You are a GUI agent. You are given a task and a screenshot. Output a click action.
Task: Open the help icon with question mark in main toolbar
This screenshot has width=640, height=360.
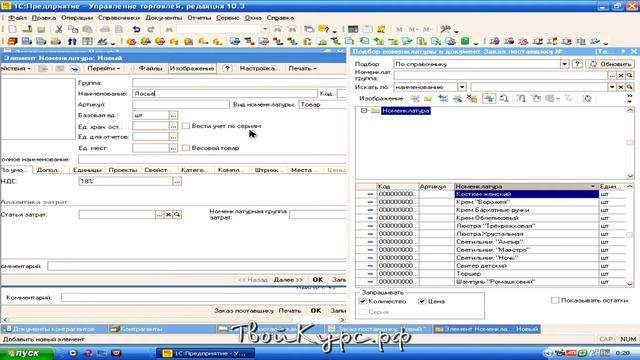point(324,29)
